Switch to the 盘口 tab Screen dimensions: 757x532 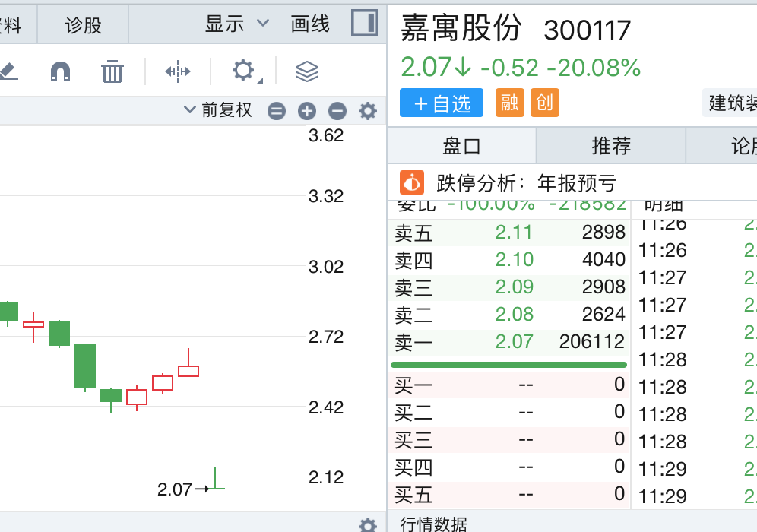click(461, 146)
